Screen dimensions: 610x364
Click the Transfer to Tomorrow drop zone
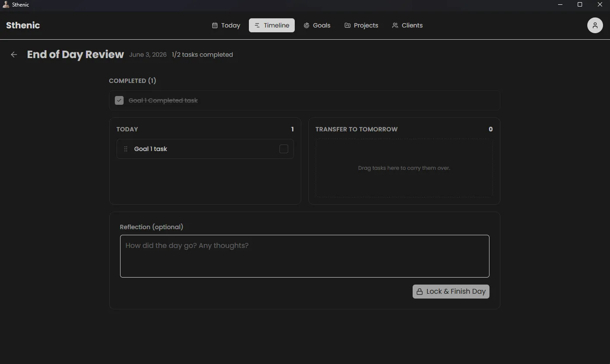pos(404,168)
